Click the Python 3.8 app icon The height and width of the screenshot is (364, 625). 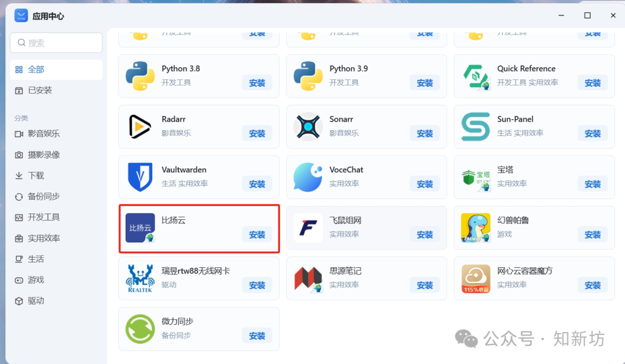[x=140, y=76]
